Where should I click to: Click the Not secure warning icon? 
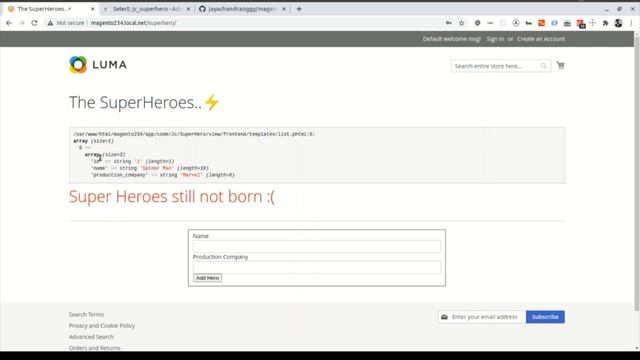(x=50, y=23)
